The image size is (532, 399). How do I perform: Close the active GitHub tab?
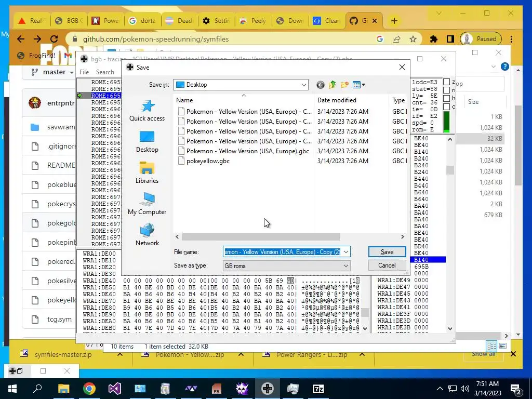point(375,21)
